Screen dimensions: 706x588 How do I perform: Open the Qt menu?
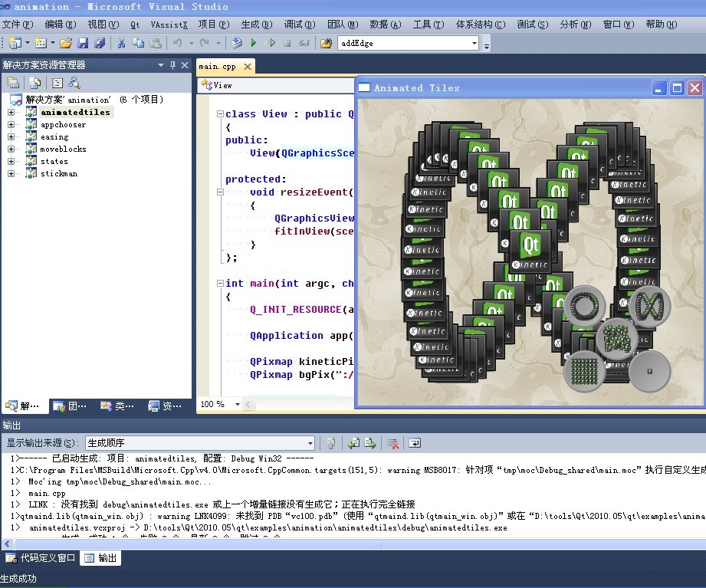pyautogui.click(x=135, y=25)
